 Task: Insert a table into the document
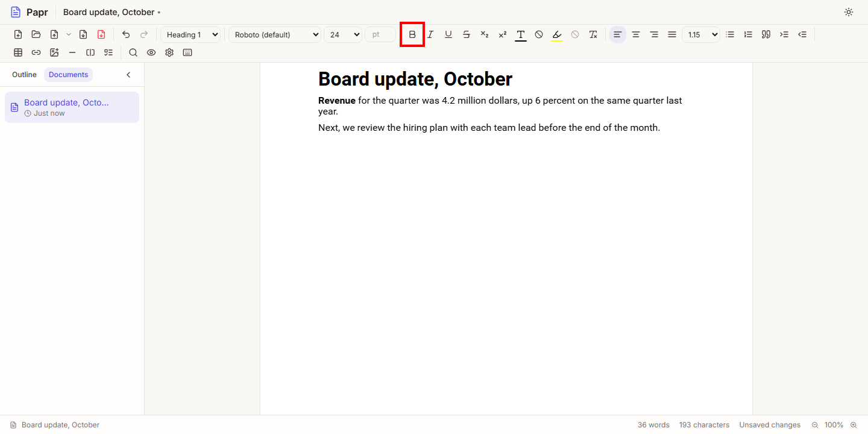[18, 52]
